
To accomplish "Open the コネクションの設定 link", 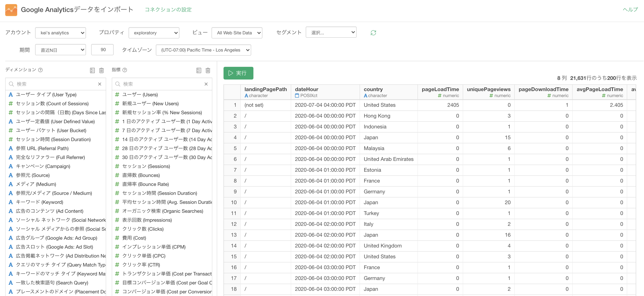I will [168, 10].
